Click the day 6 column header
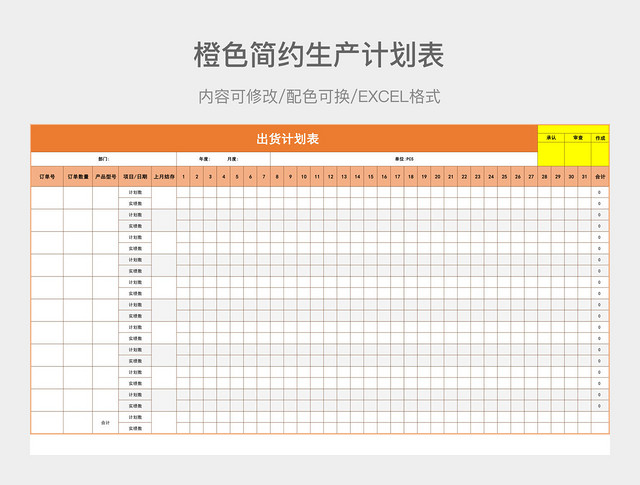The image size is (640, 485). coord(250,177)
